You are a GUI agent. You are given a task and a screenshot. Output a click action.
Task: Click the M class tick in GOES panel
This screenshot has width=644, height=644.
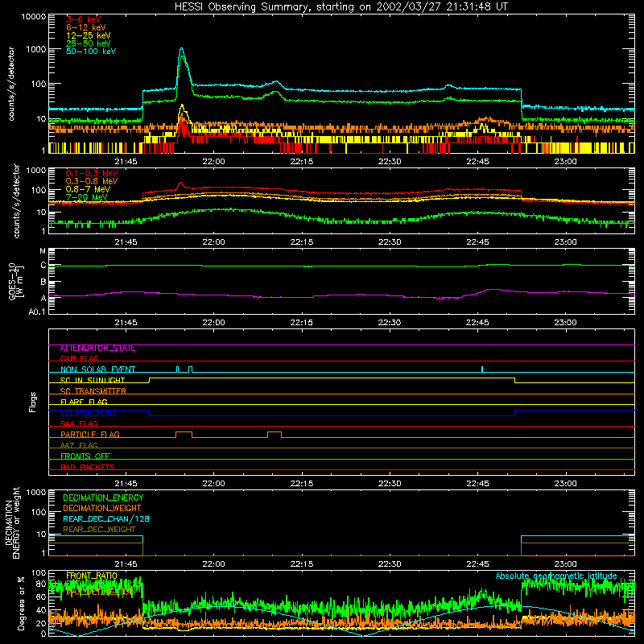pyautogui.click(x=43, y=251)
